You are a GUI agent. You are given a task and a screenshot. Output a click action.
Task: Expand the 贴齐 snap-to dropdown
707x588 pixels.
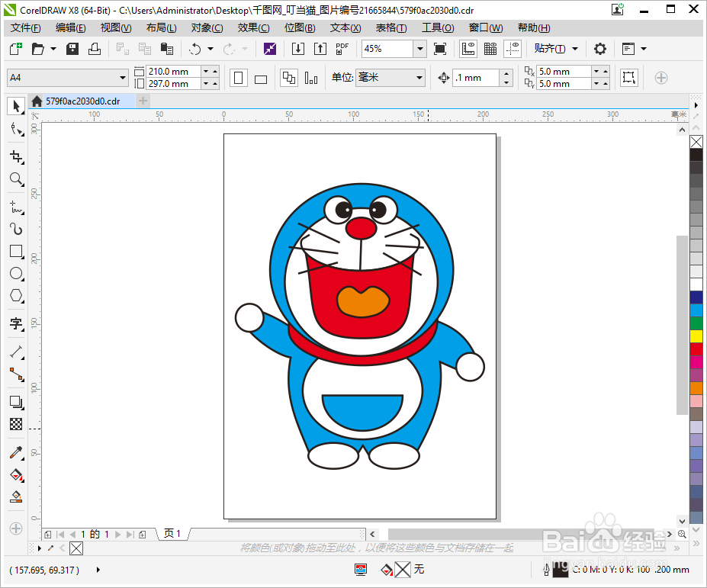(x=575, y=49)
